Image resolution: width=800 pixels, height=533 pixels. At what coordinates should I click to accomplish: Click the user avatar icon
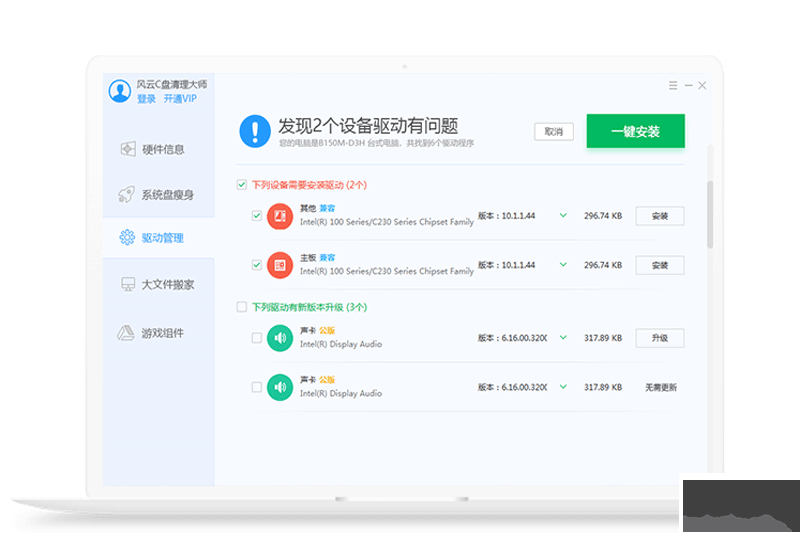[x=120, y=91]
